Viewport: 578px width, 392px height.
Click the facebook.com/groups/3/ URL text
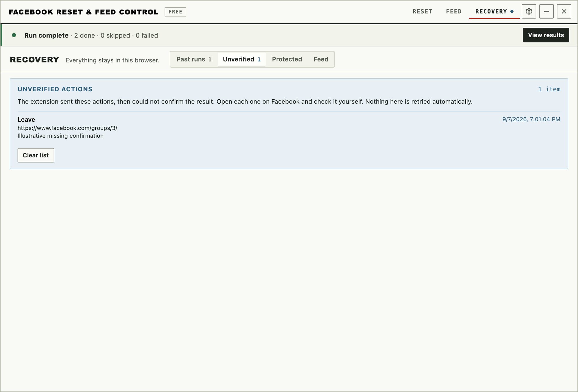coord(67,128)
